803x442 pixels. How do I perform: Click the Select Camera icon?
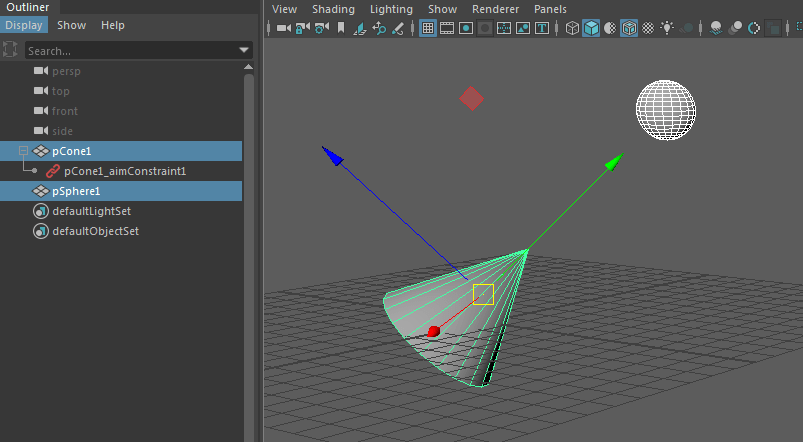pos(284,28)
